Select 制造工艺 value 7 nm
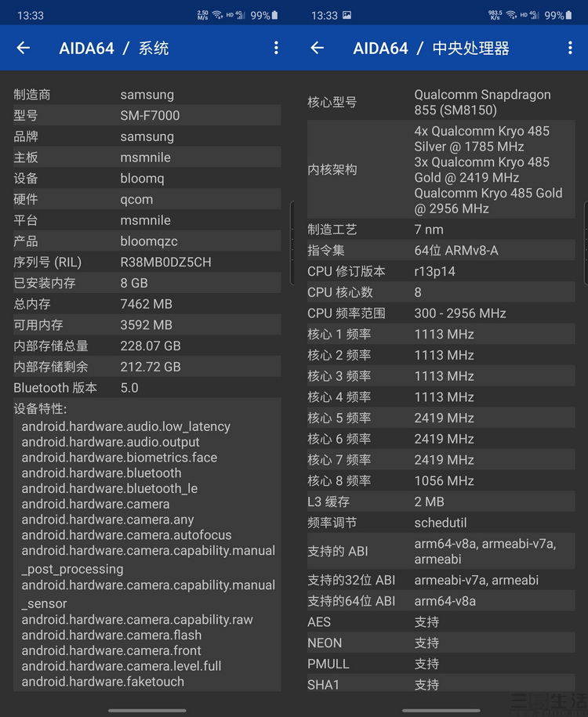 click(x=429, y=230)
